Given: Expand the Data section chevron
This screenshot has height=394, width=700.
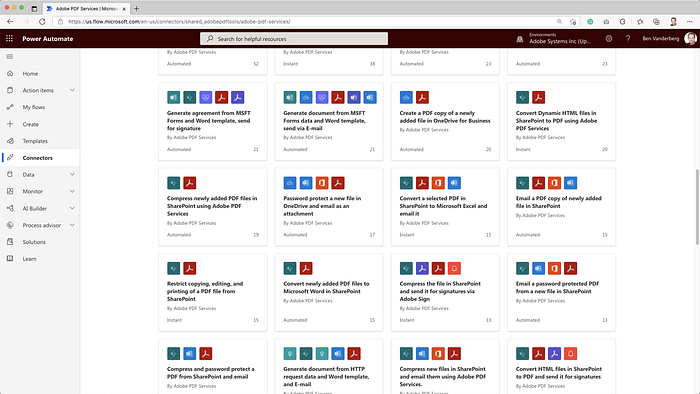Looking at the screenshot, I should coord(72,174).
